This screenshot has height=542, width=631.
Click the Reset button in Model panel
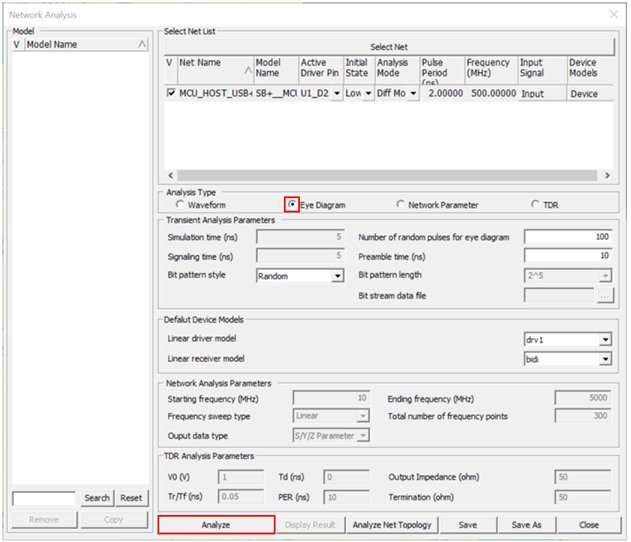pos(131,498)
